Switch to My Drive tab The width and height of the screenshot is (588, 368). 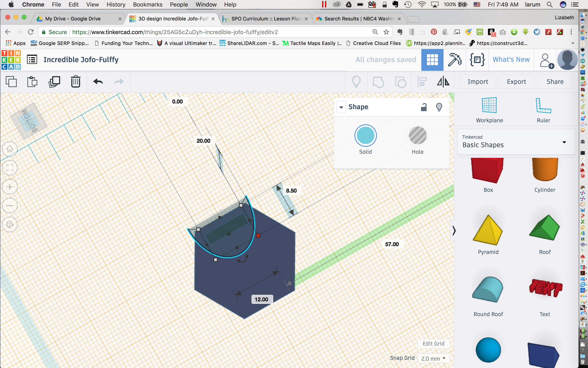point(78,19)
